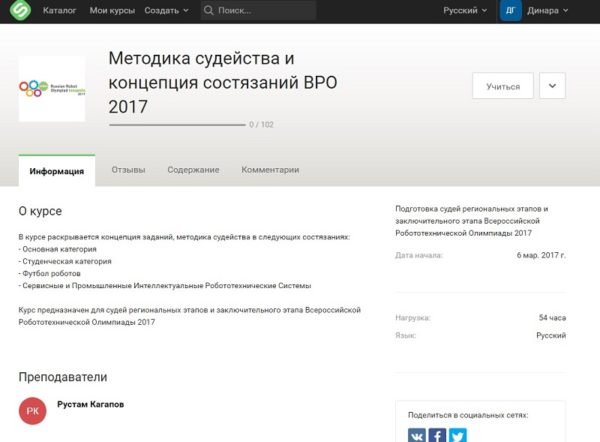Focus the Поиск search field
Viewport: 600px width, 442px height.
pos(258,10)
